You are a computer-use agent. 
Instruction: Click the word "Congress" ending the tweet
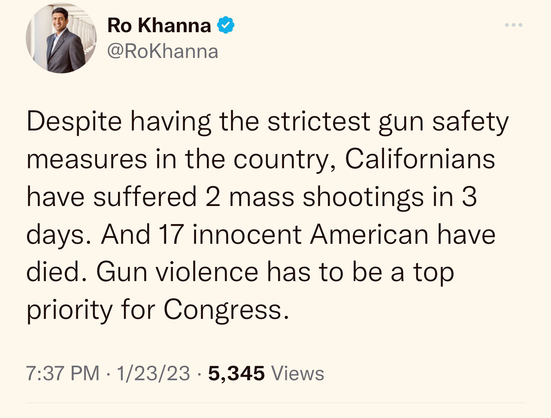tap(222, 311)
